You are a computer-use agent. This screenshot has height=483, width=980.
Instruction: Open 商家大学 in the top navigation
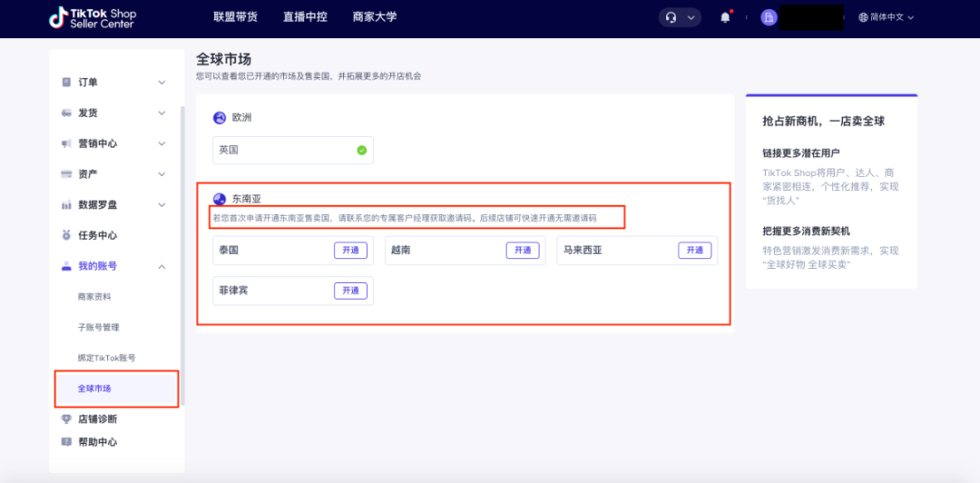coord(375,17)
